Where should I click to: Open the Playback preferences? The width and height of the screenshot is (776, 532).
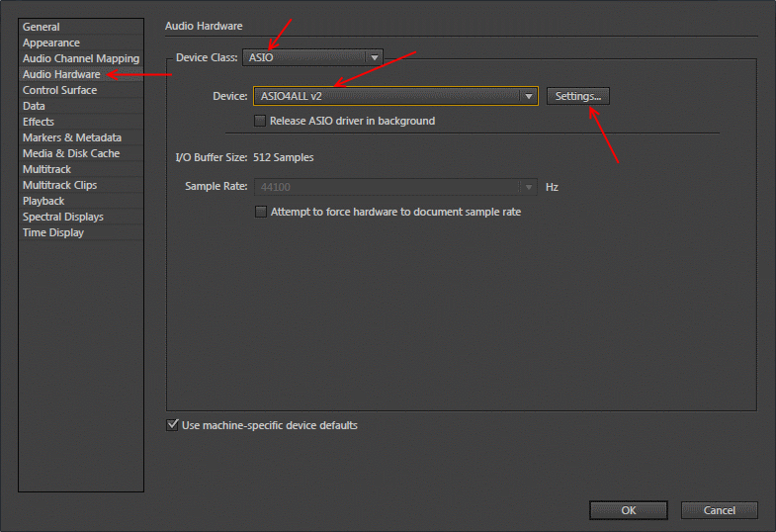(x=43, y=201)
